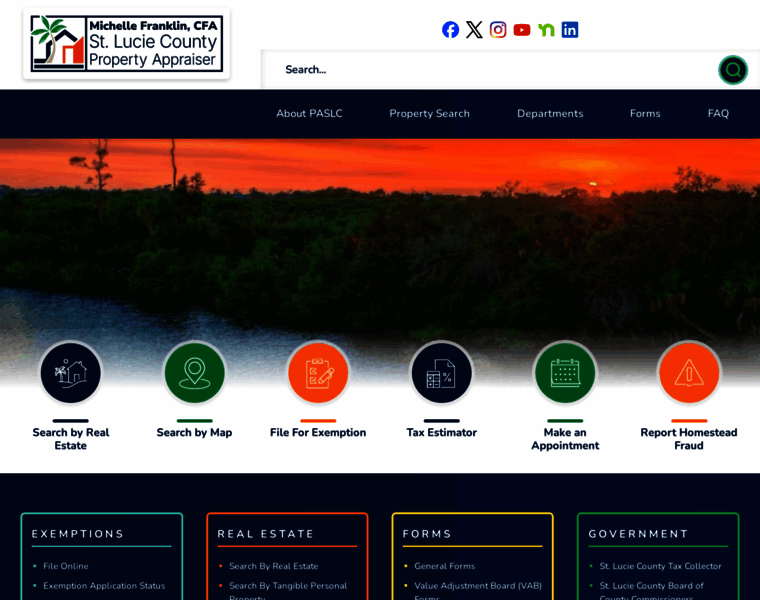Click the green search magnifier button
The image size is (760, 600).
click(732, 70)
